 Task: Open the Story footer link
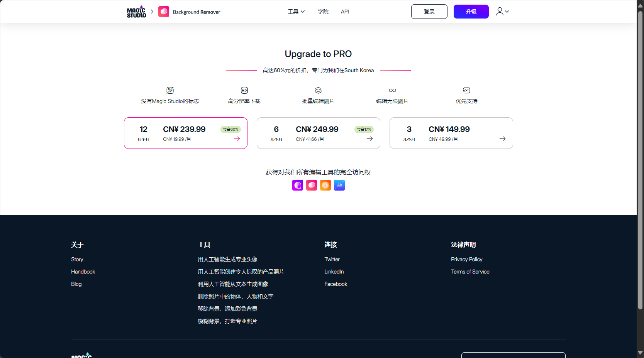point(77,259)
